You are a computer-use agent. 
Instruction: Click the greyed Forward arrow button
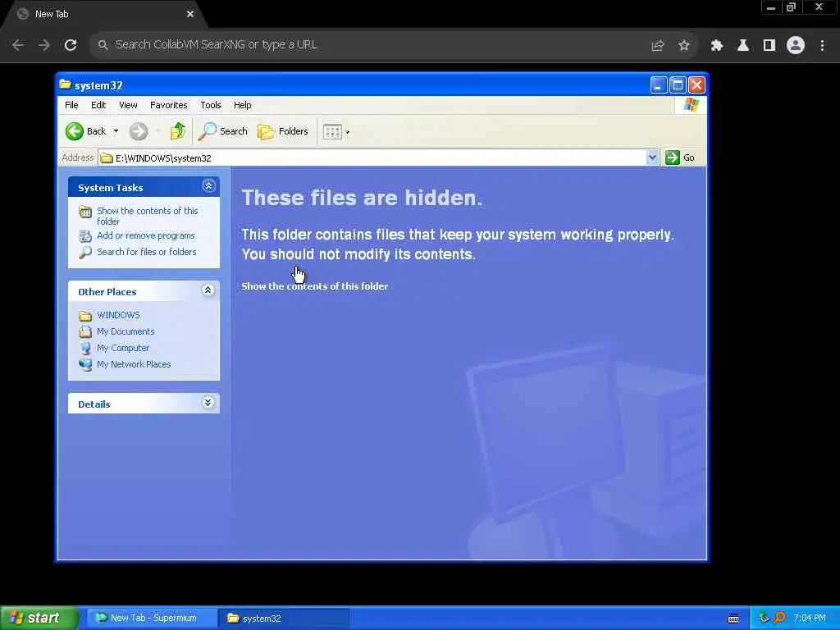coord(138,131)
